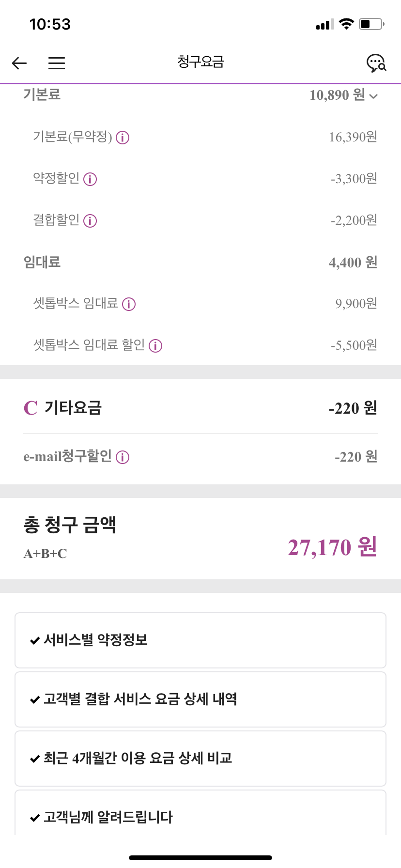
Task: Open the chat search icon
Action: 376,63
